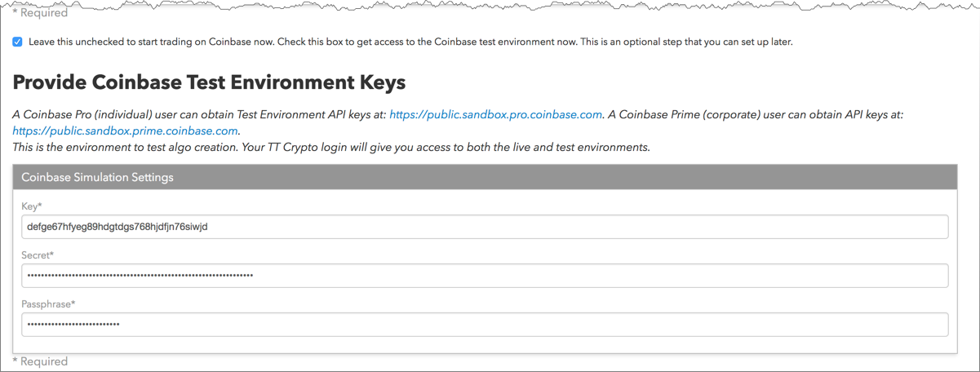The height and width of the screenshot is (372, 980).
Task: Click the '* Required' note above the checkbox
Action: pos(40,12)
